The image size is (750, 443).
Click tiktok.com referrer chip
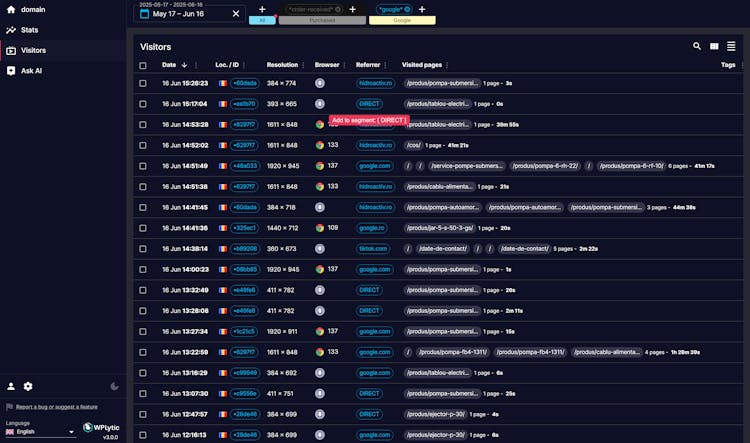(373, 249)
